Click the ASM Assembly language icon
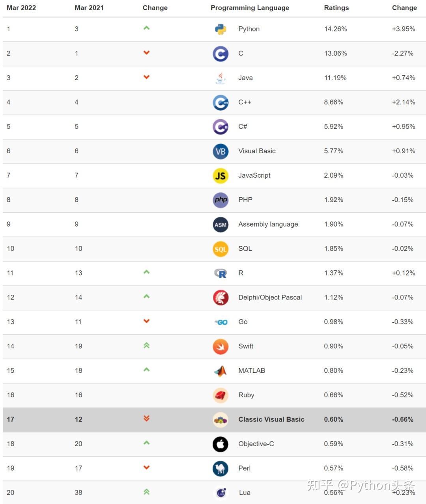 coord(220,225)
